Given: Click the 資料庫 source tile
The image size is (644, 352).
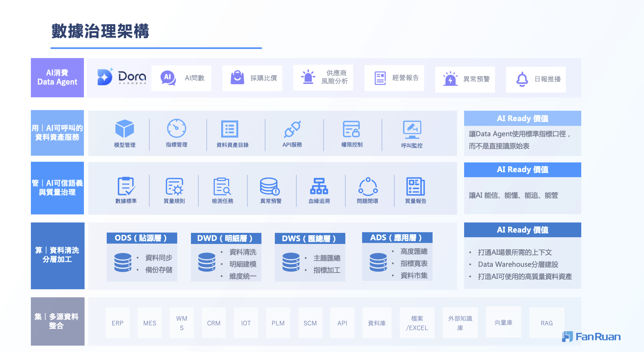Looking at the screenshot, I should coord(377,323).
